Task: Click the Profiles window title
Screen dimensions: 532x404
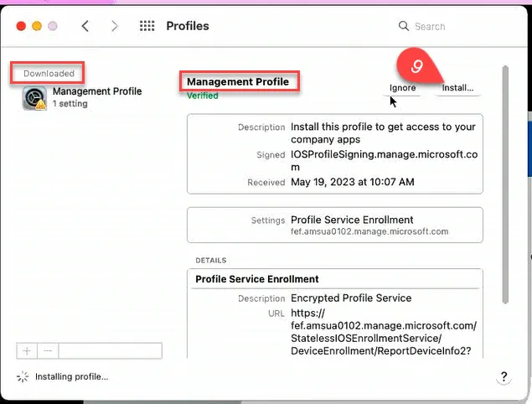Action: point(188,26)
